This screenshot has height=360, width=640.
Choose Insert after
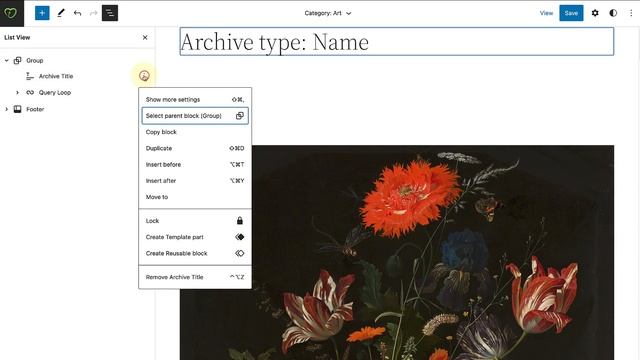click(x=195, y=181)
